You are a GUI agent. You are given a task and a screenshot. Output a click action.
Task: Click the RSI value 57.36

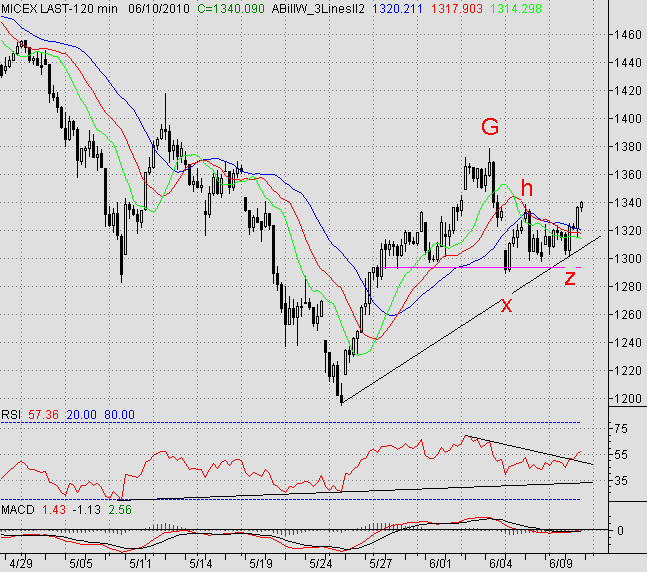43,414
